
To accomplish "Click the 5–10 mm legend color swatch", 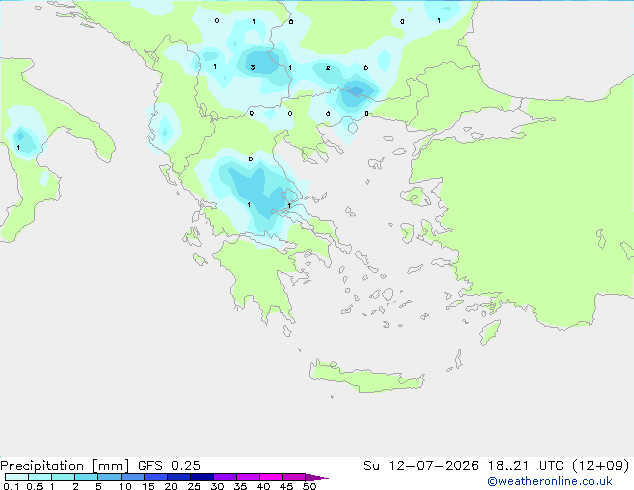I will (x=109, y=477).
